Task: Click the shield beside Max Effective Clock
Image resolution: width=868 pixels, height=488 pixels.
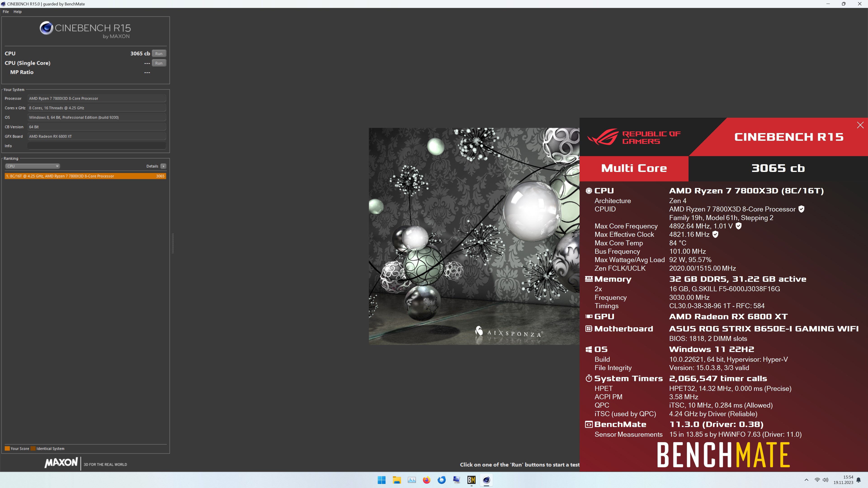Action: coord(715,235)
